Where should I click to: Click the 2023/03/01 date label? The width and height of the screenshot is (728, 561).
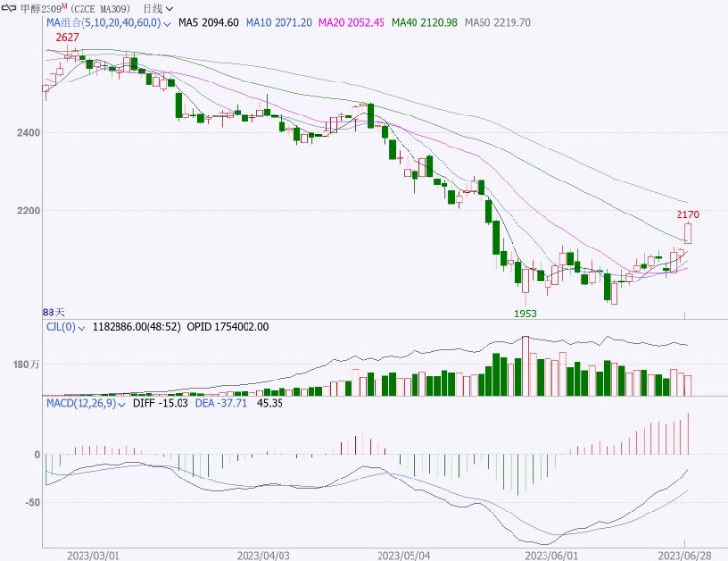[x=93, y=555]
